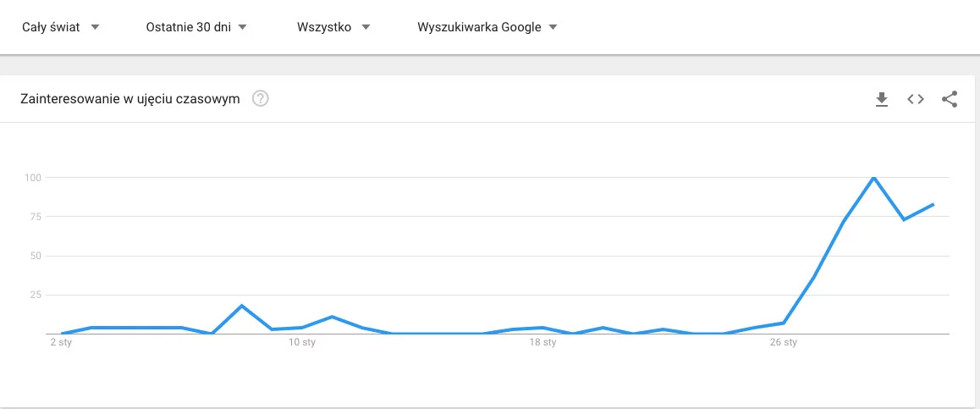Viewport: 980px width, 409px height.
Task: Click the small spike near 8 sty
Action: click(242, 306)
